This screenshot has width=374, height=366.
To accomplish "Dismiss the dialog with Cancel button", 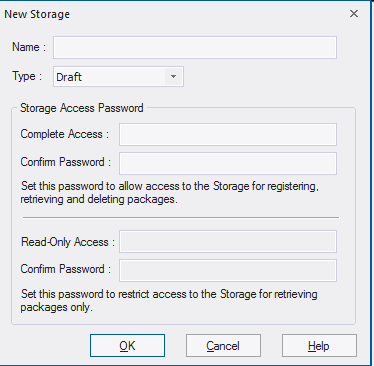I will click(223, 346).
